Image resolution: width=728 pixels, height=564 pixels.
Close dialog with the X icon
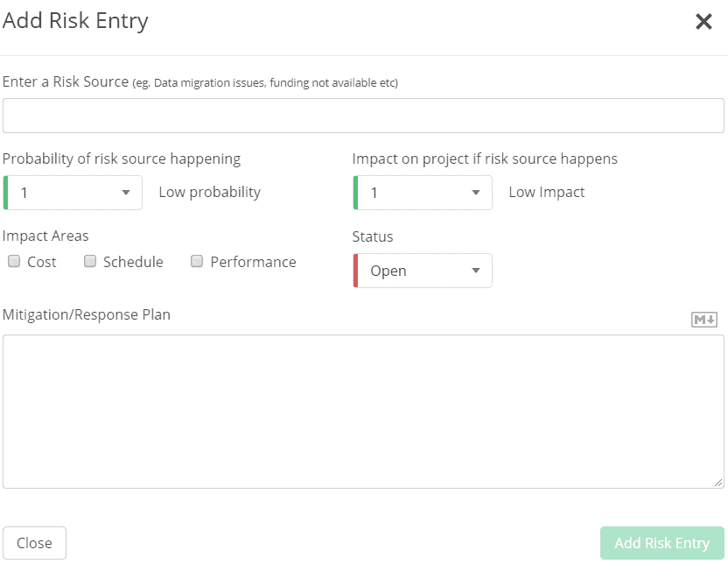703,21
